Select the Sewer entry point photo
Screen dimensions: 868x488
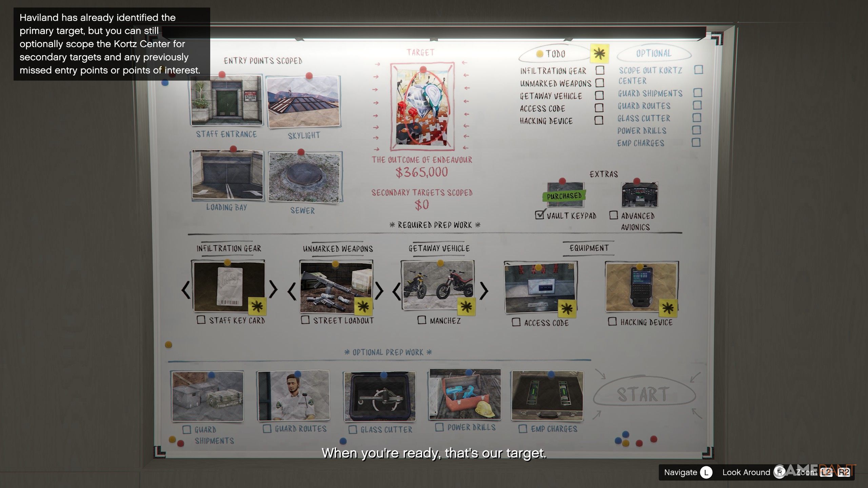305,177
